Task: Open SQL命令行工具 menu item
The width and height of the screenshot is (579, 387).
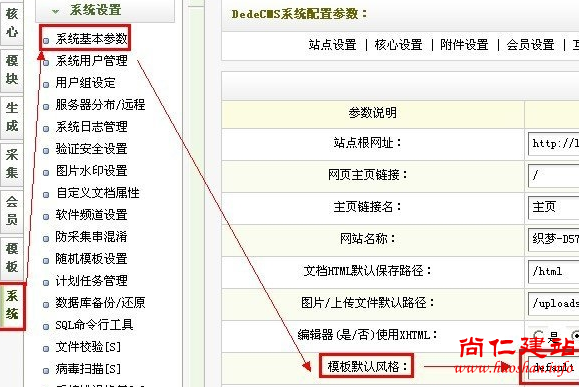Action: point(94,325)
